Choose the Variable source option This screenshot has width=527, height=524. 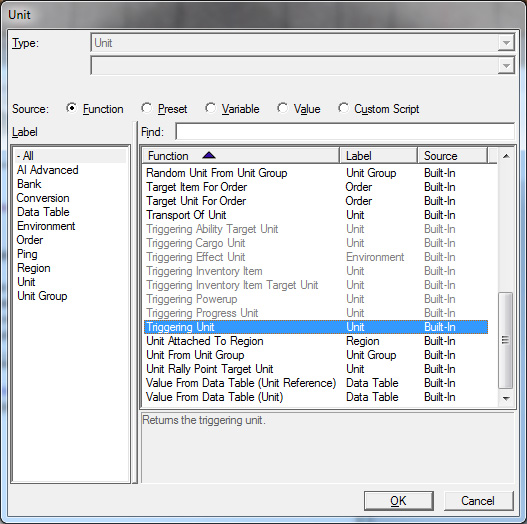point(211,108)
